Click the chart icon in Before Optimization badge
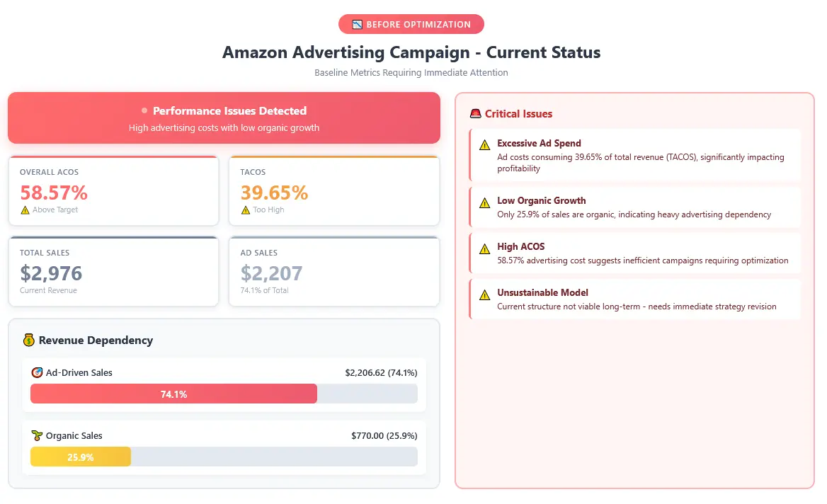The width and height of the screenshot is (827, 504). 357,25
